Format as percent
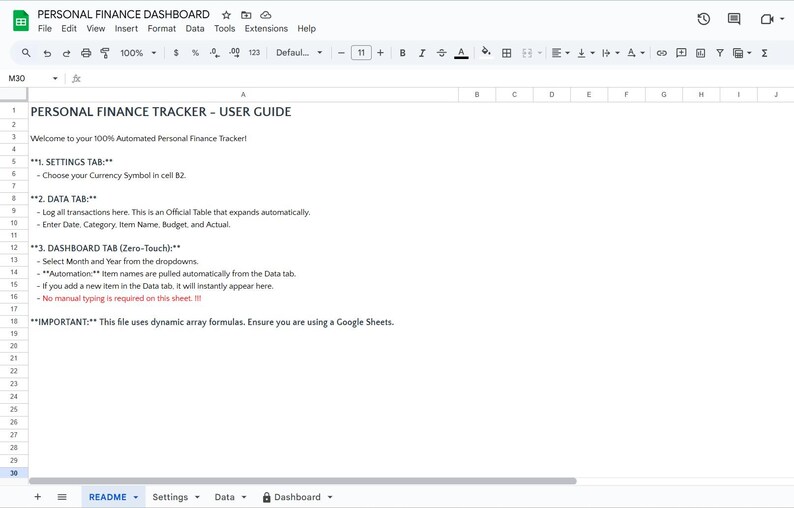This screenshot has height=508, width=794. pos(195,53)
